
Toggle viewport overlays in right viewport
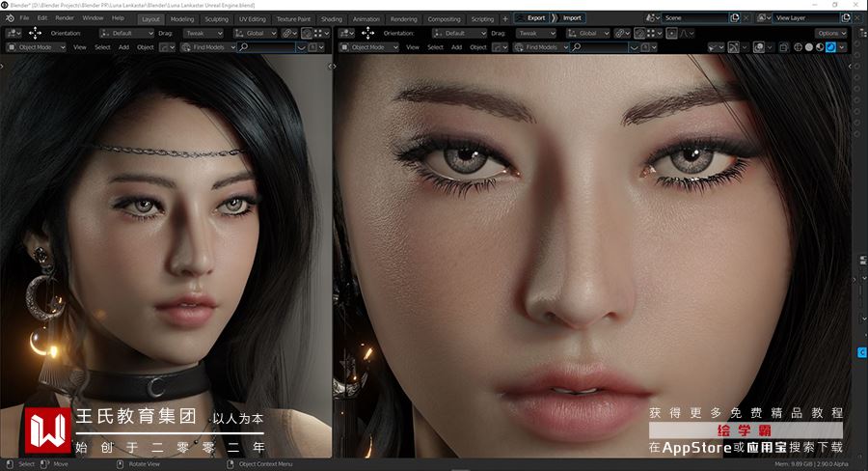click(759, 47)
